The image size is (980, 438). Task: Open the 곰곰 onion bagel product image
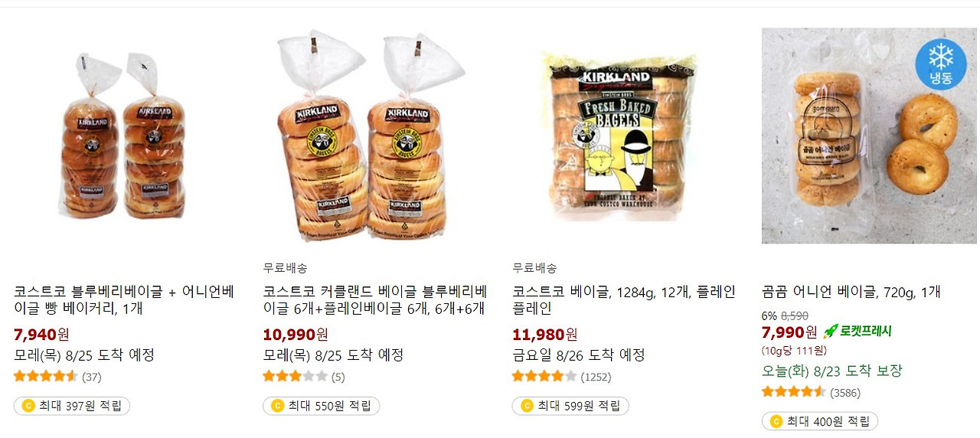[x=870, y=136]
